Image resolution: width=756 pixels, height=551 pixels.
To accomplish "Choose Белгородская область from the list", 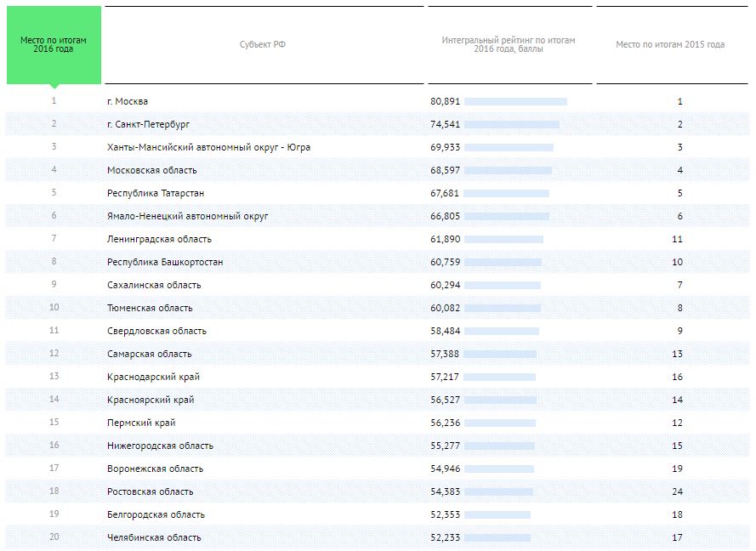I will point(156,515).
